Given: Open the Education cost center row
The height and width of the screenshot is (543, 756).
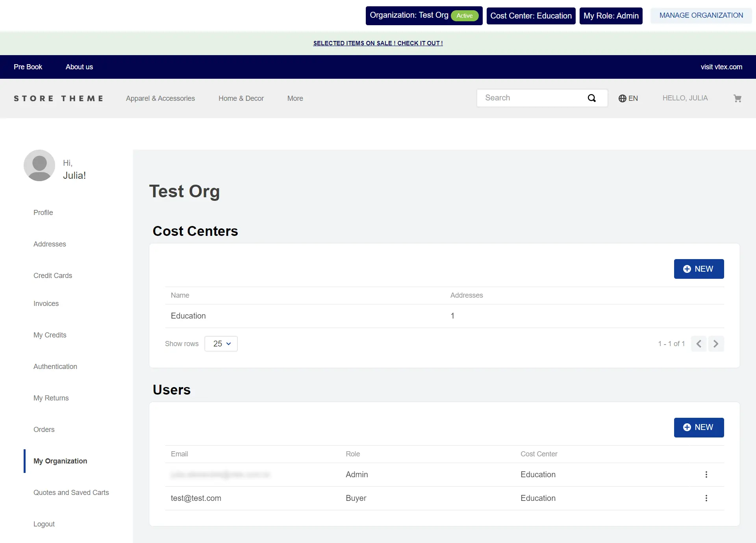Looking at the screenshot, I should coord(188,316).
